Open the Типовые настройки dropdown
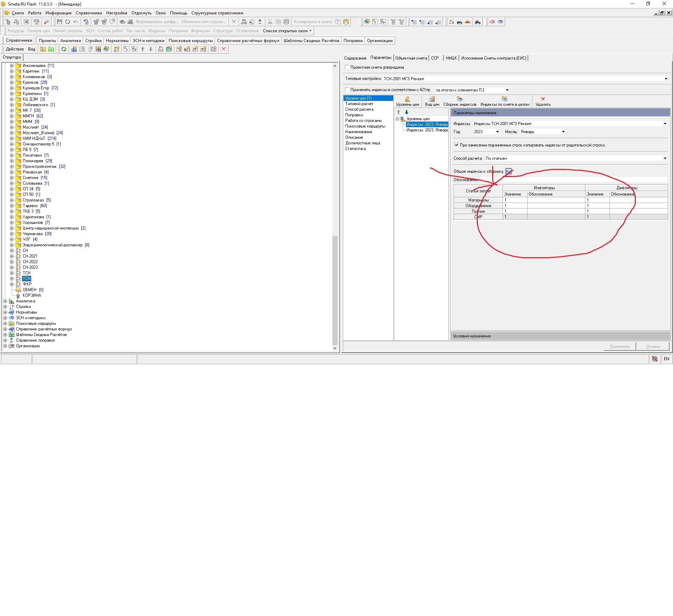673x616 pixels. point(666,79)
